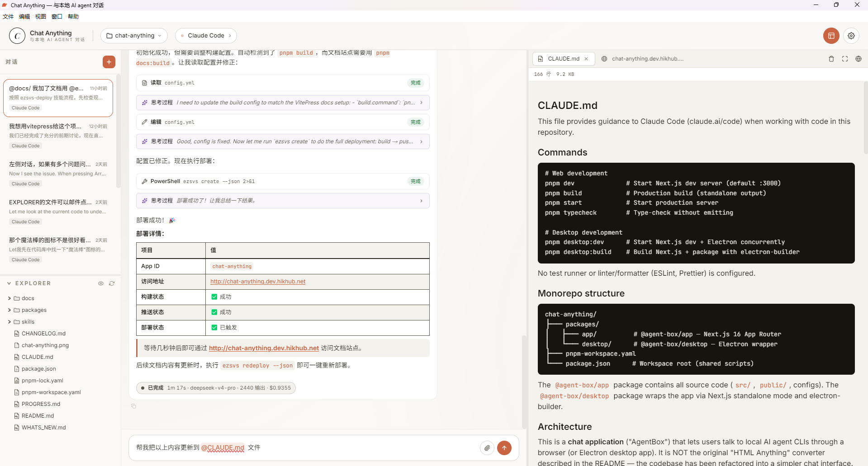
Task: Switch to the chat-anything.dev.hikhub tab
Action: click(x=643, y=59)
